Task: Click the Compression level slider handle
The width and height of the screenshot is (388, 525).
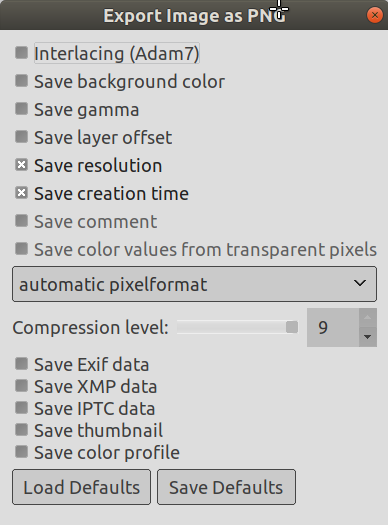Action: [x=292, y=327]
